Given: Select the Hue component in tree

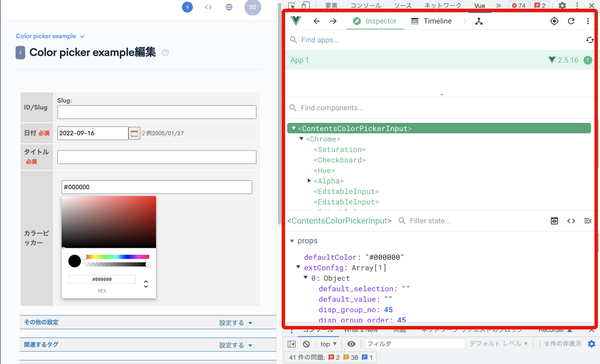Looking at the screenshot, I should 324,170.
